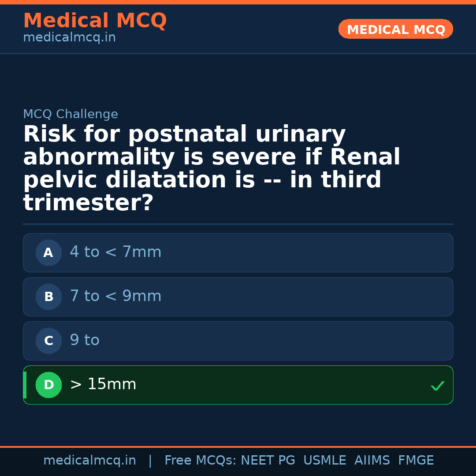Click the question text about renal pelvic dilatation
The height and width of the screenshot is (476, 476).
[x=212, y=169]
